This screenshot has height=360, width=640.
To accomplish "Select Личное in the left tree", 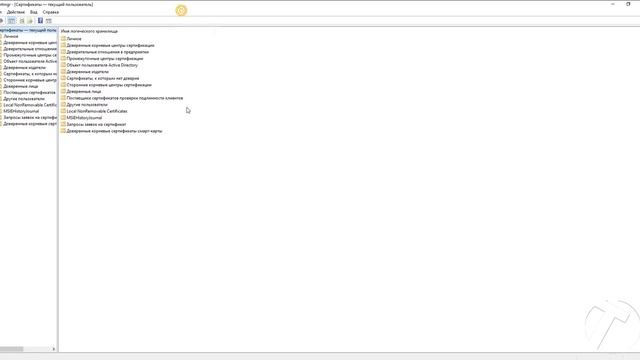I will pyautogui.click(x=11, y=36).
